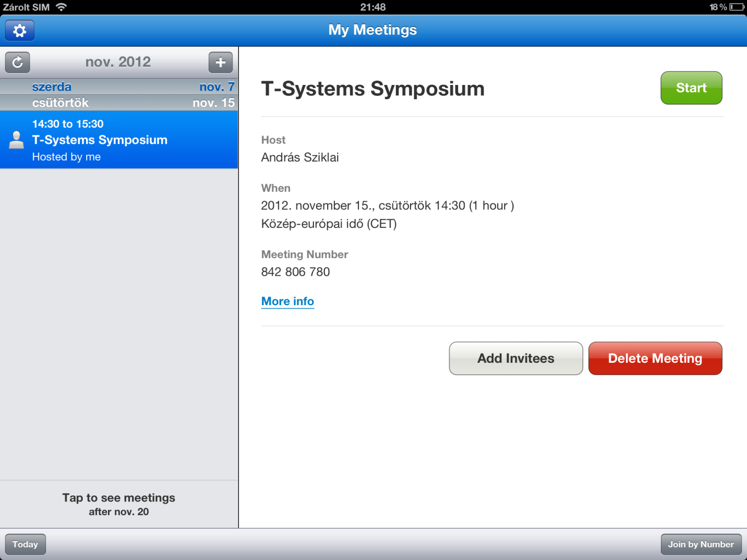Open Join by Number
This screenshot has width=747, height=560.
(x=701, y=544)
